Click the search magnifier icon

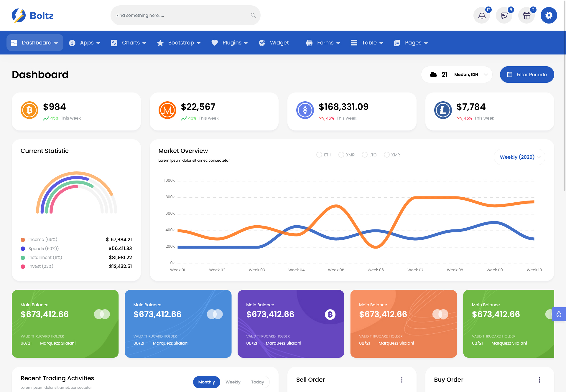tap(253, 15)
